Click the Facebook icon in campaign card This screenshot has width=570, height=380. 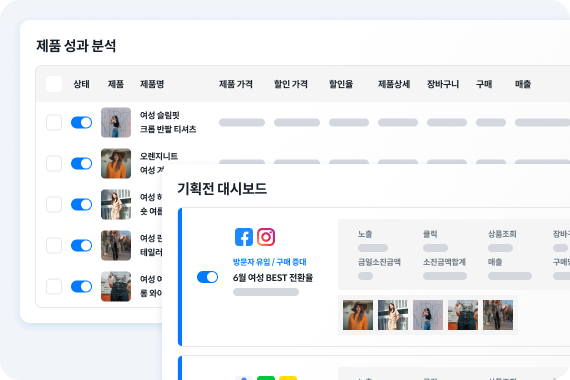pos(244,237)
